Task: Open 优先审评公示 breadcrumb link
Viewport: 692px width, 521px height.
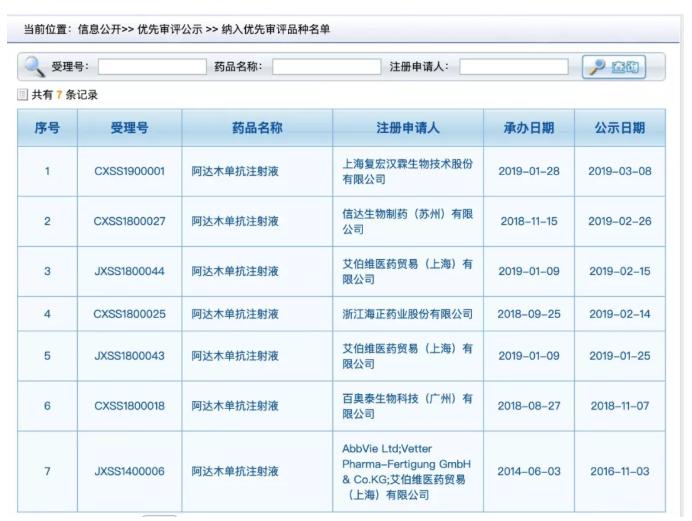Action: tap(169, 30)
